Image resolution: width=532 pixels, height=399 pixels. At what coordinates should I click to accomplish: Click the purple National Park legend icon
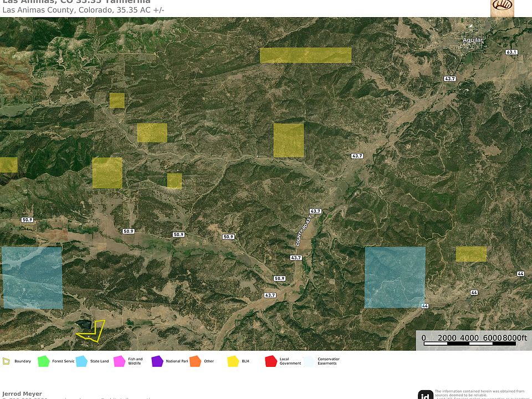pos(157,361)
